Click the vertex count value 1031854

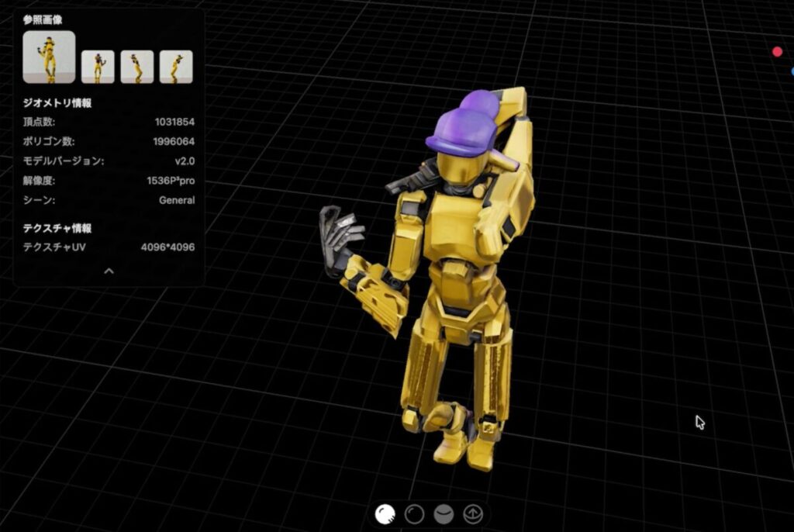pyautogui.click(x=174, y=122)
